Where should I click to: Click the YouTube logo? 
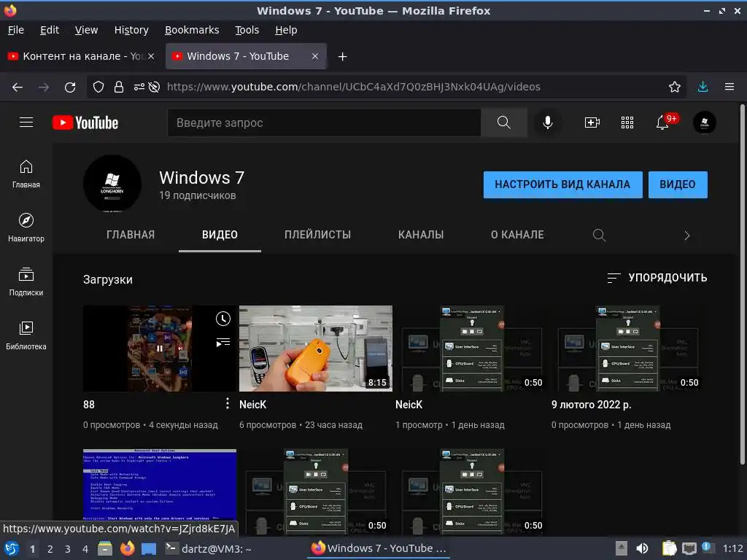(85, 122)
